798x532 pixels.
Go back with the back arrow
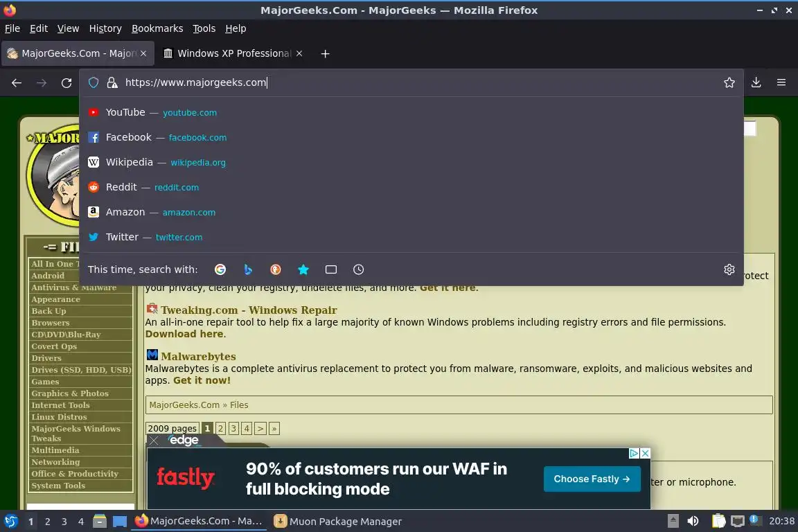[17, 82]
